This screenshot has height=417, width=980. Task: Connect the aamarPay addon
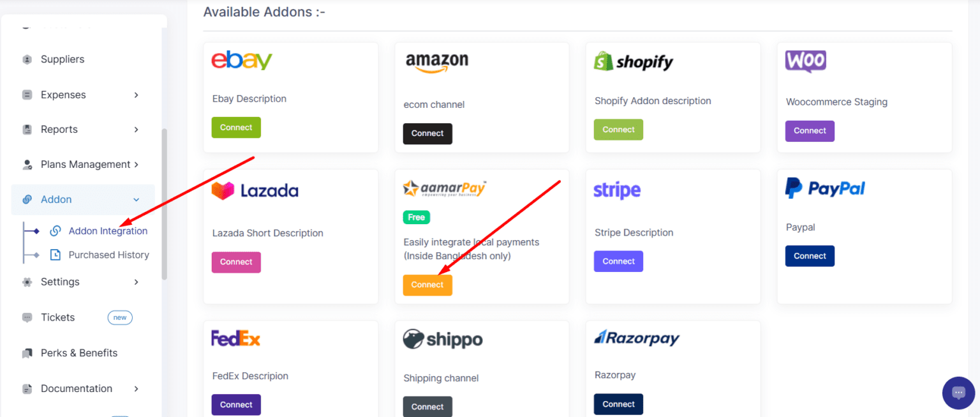(427, 285)
